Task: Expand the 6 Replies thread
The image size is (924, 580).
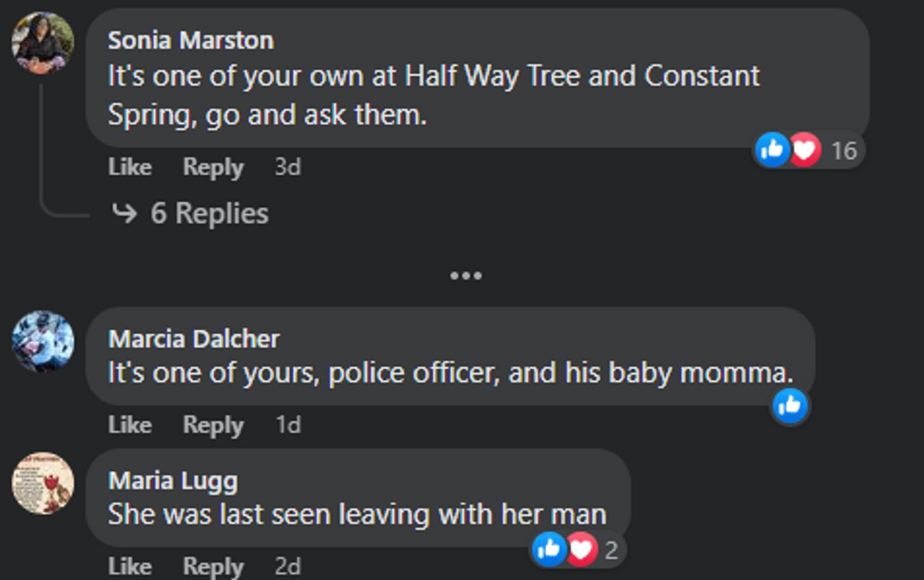Action: coord(209,213)
